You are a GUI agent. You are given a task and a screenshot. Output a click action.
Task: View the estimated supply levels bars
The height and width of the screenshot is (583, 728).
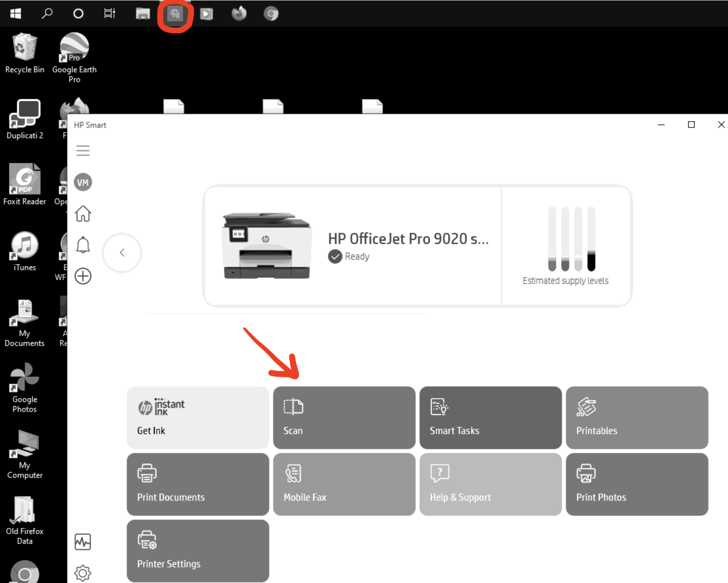571,239
